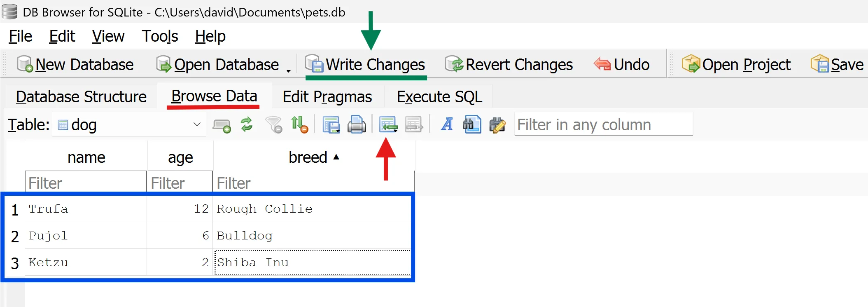Expand the Table selection dropdown showing dog
The height and width of the screenshot is (307, 868).
[x=197, y=124]
